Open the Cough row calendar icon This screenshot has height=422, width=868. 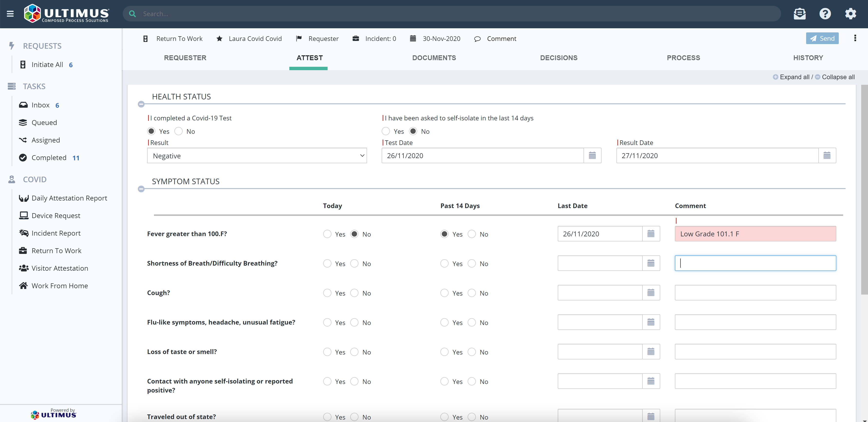pos(651,293)
